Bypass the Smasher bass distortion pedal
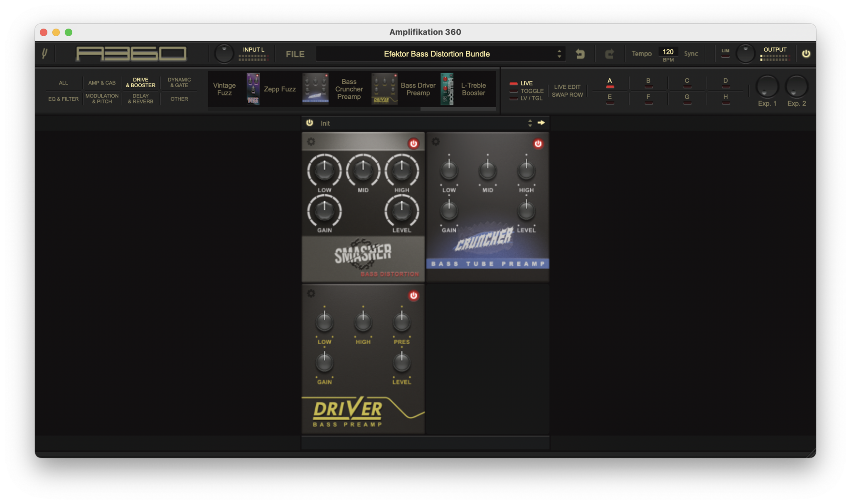The image size is (851, 504). pos(413,142)
